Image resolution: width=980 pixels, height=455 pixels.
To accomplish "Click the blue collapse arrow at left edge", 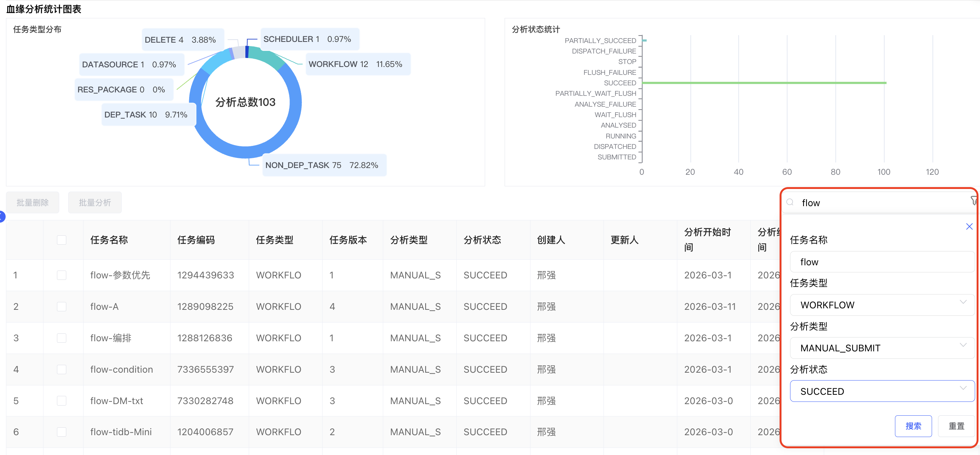I will (x=2, y=216).
